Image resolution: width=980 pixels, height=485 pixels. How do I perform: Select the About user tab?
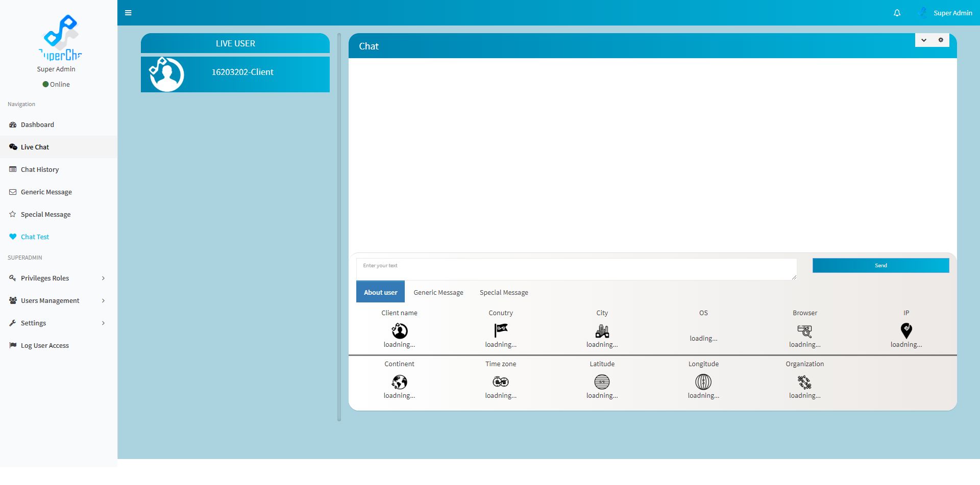pyautogui.click(x=380, y=292)
